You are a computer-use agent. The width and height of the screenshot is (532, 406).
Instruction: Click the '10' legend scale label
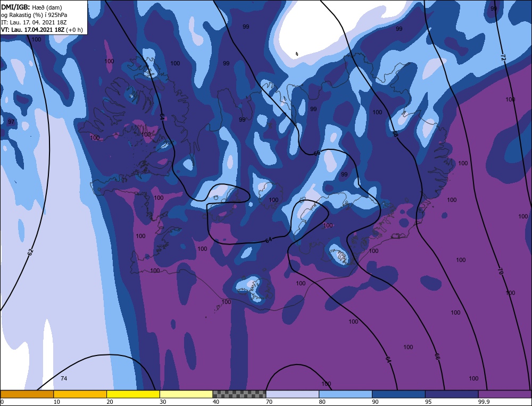[56, 402]
